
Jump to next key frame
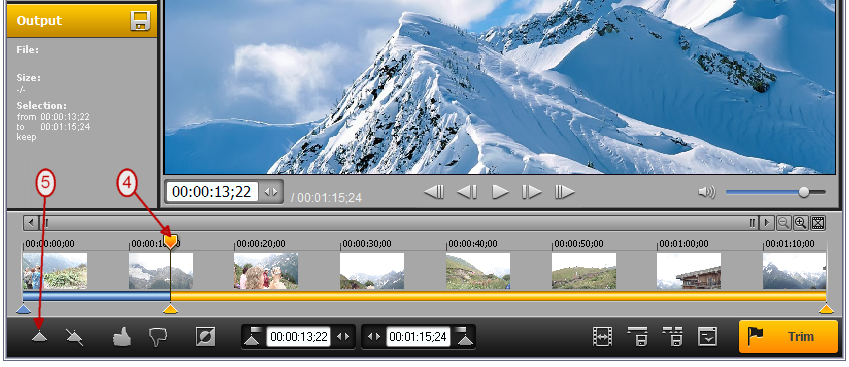pyautogui.click(x=564, y=192)
